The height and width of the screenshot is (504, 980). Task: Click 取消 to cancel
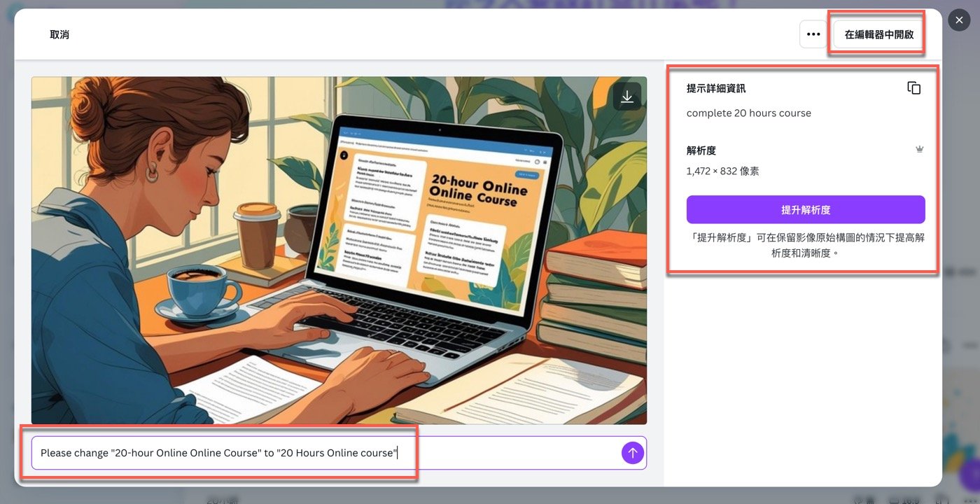(59, 34)
